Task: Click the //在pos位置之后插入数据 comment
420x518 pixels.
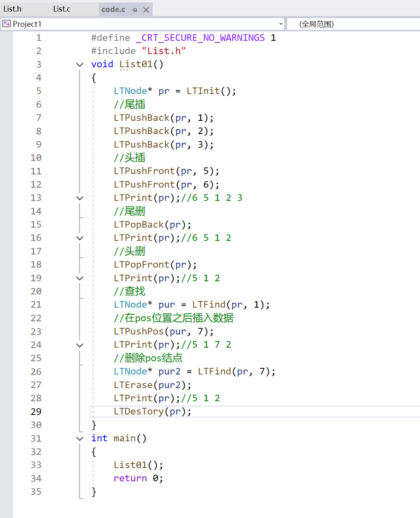Action: (x=174, y=318)
